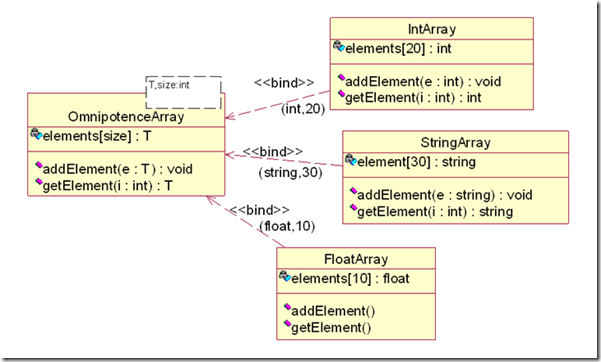Click the operation icon beside getElement(i : int) : T
Viewport: 601px width, 362px height.
click(x=39, y=181)
